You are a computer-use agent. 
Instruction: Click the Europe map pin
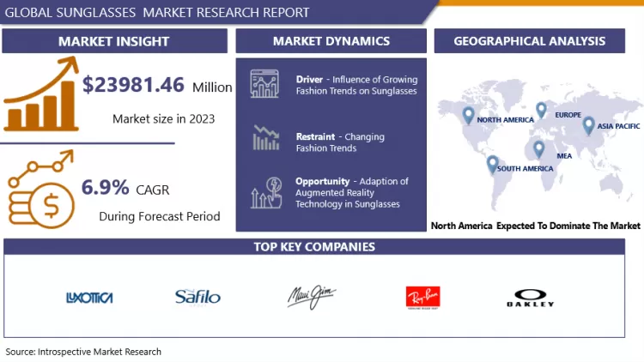pos(541,110)
